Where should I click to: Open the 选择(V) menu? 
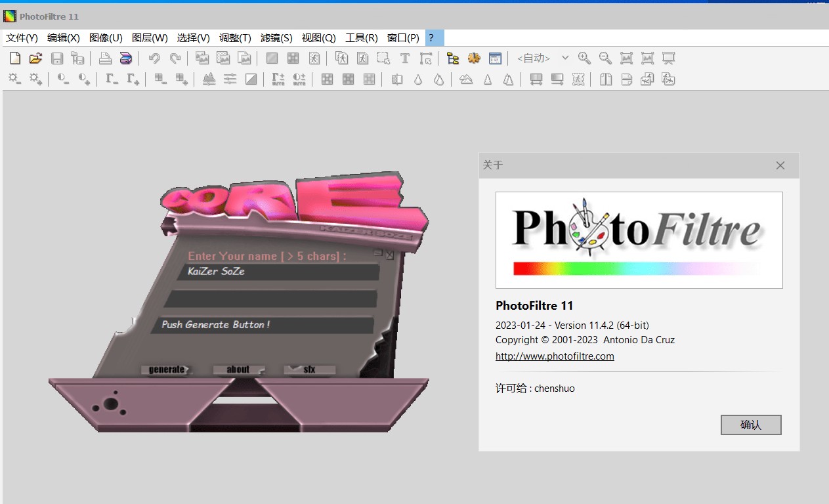[x=194, y=38]
